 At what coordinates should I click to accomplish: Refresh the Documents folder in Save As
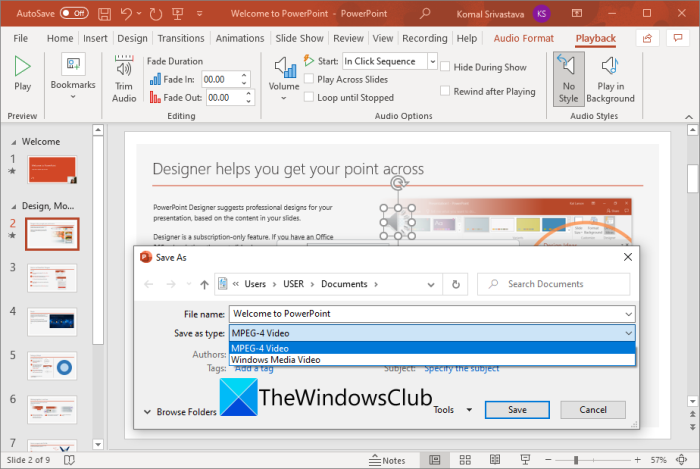click(455, 284)
